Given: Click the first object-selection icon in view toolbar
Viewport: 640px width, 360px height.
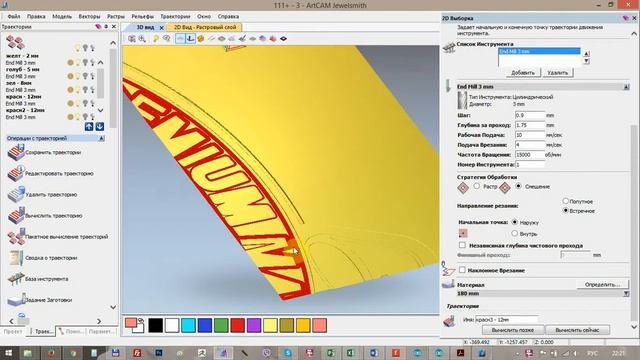Looking at the screenshot, I should (x=132, y=39).
